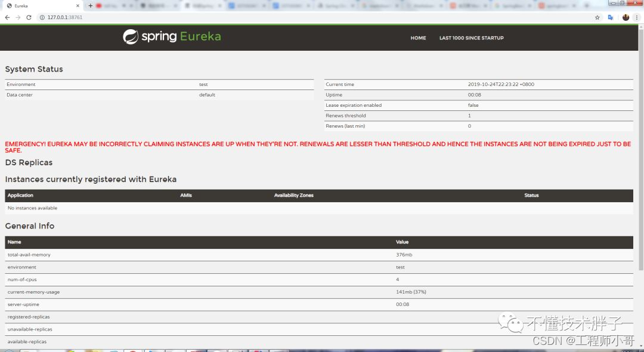Click the test value in System Status
The height and width of the screenshot is (352, 644).
(x=203, y=84)
